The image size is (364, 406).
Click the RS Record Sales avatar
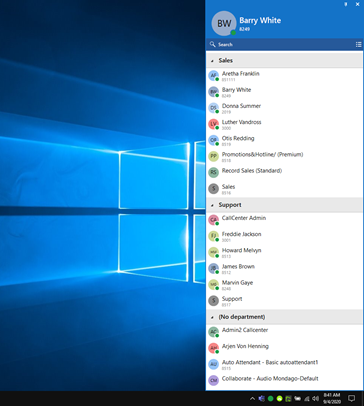coord(213,172)
